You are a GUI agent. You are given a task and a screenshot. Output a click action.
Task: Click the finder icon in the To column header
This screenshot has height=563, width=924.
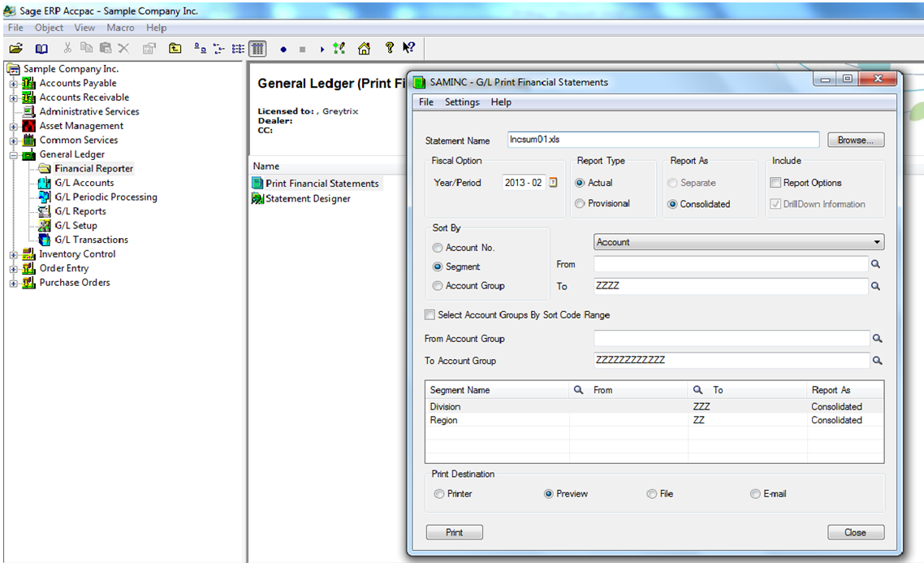(697, 390)
